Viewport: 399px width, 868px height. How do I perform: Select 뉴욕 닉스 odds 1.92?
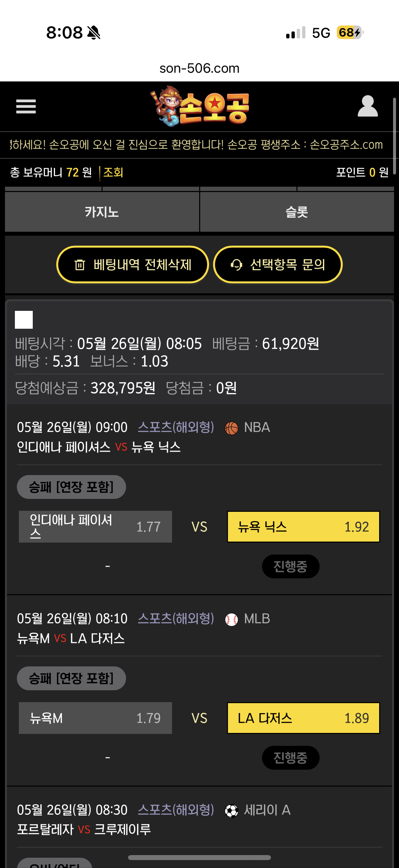click(303, 527)
